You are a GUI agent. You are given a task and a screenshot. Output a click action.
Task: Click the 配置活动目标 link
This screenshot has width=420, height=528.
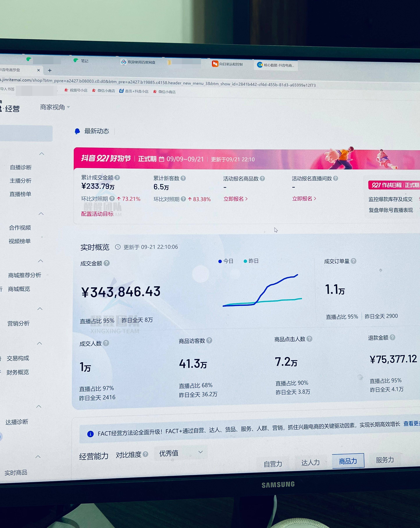(97, 214)
